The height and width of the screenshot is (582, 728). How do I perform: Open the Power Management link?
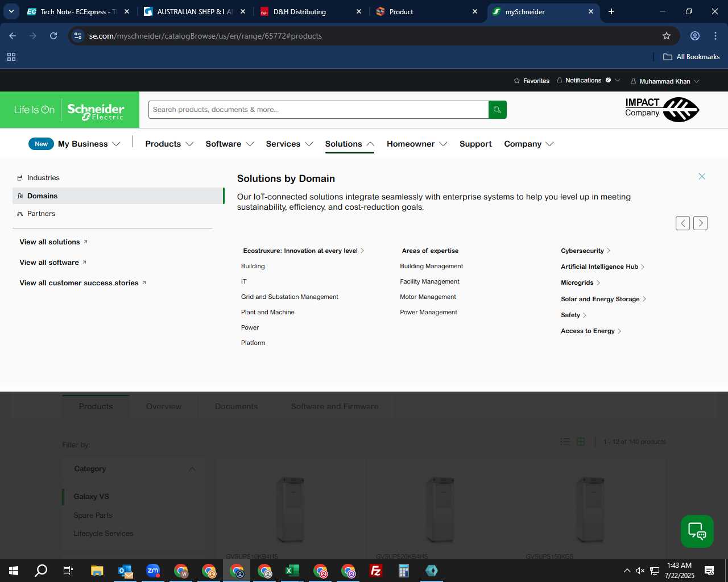tap(429, 312)
